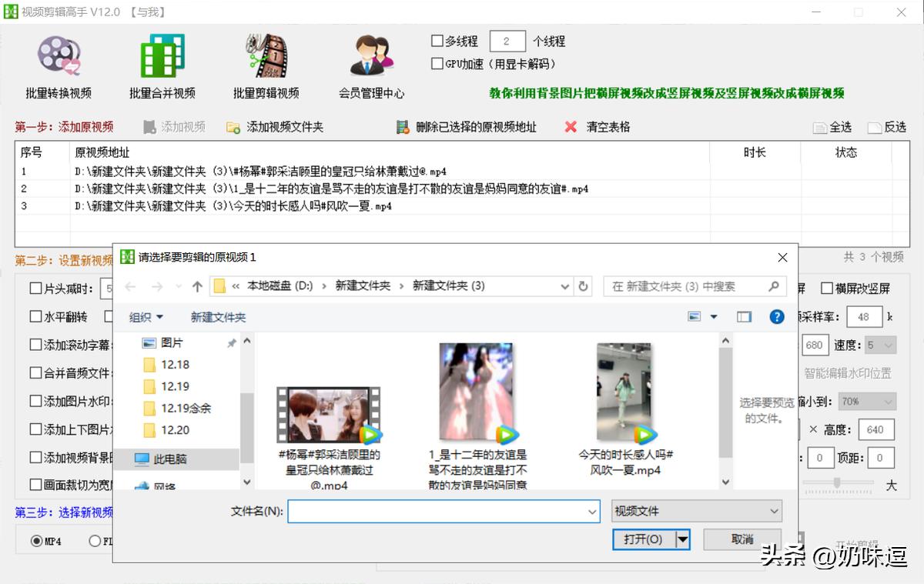924x584 pixels.
Task: Click the 批量合并视频 icon
Action: click(162, 58)
